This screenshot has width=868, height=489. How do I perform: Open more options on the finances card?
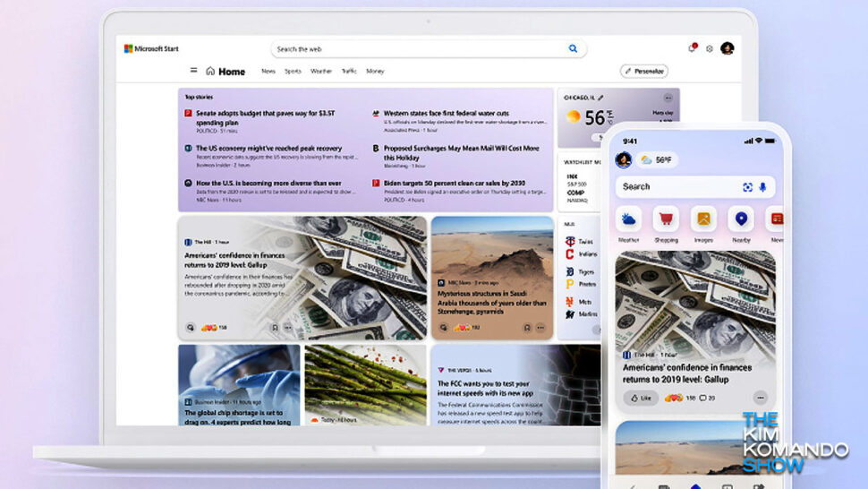pos(287,328)
